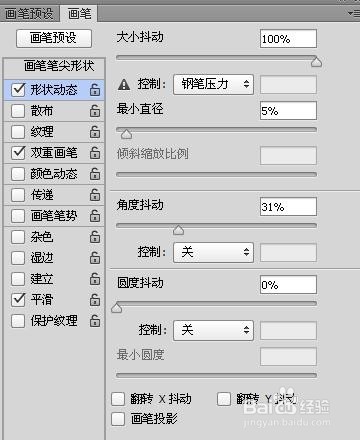360x440 pixels.
Task: Open the 钢笔压力 control dropdown
Action: coord(213,84)
